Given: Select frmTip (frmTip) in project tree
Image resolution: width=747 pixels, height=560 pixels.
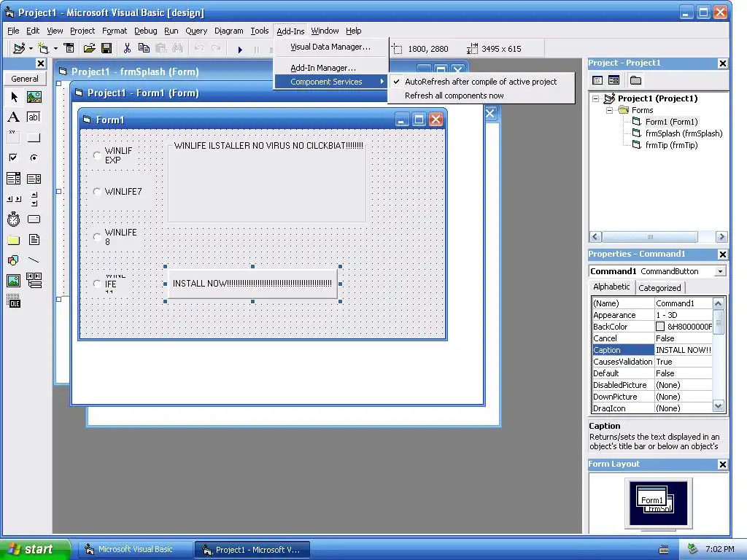Looking at the screenshot, I should click(x=671, y=145).
